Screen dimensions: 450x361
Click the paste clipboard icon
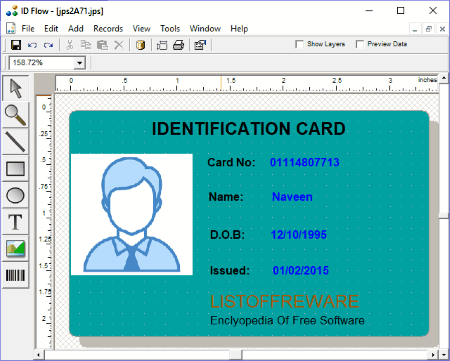[x=102, y=45]
